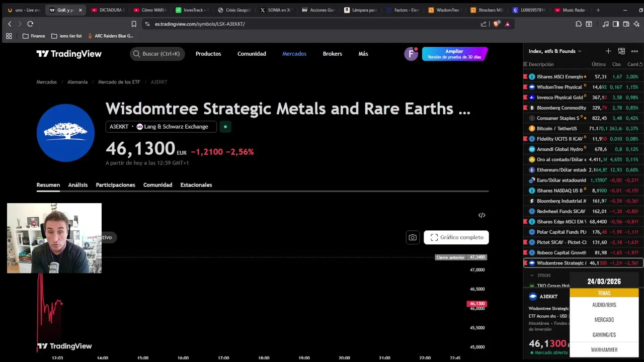The image size is (644, 362).
Task: Sort watchlist by Última column
Action: [599, 64]
